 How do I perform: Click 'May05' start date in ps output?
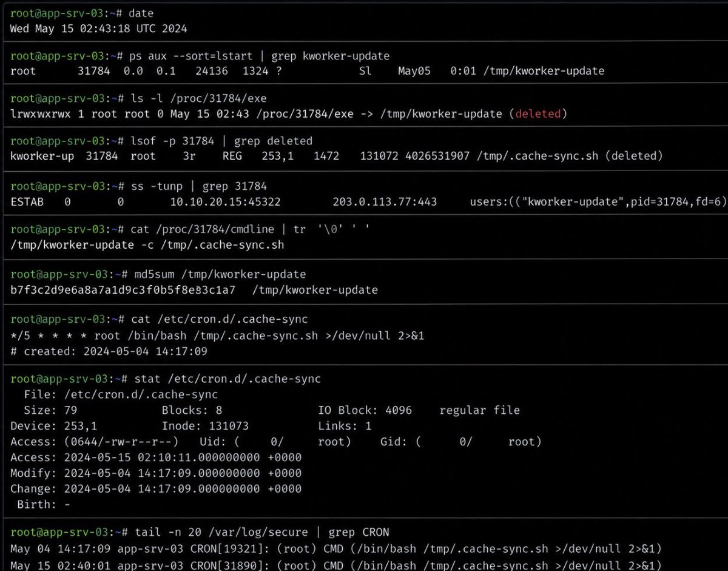(414, 71)
